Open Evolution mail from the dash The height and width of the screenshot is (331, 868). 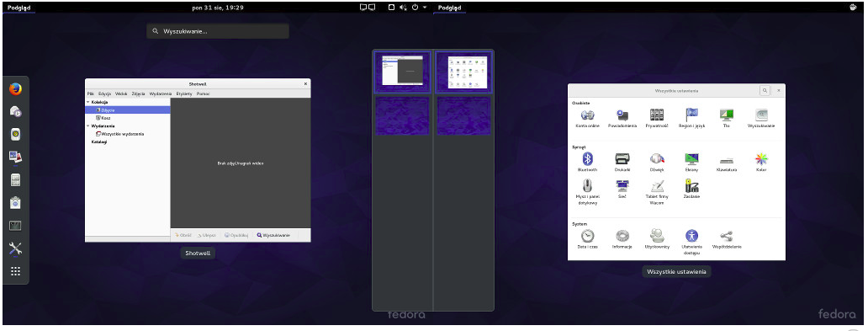(15, 111)
